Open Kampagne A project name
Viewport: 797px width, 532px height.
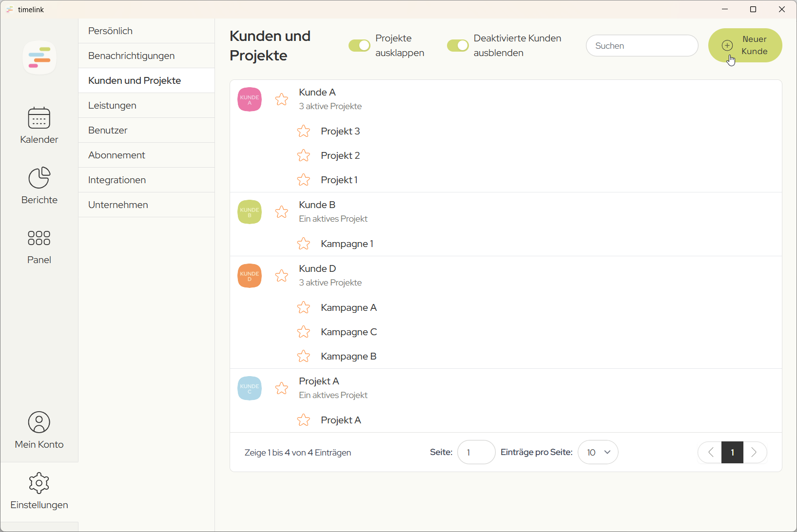[349, 307]
